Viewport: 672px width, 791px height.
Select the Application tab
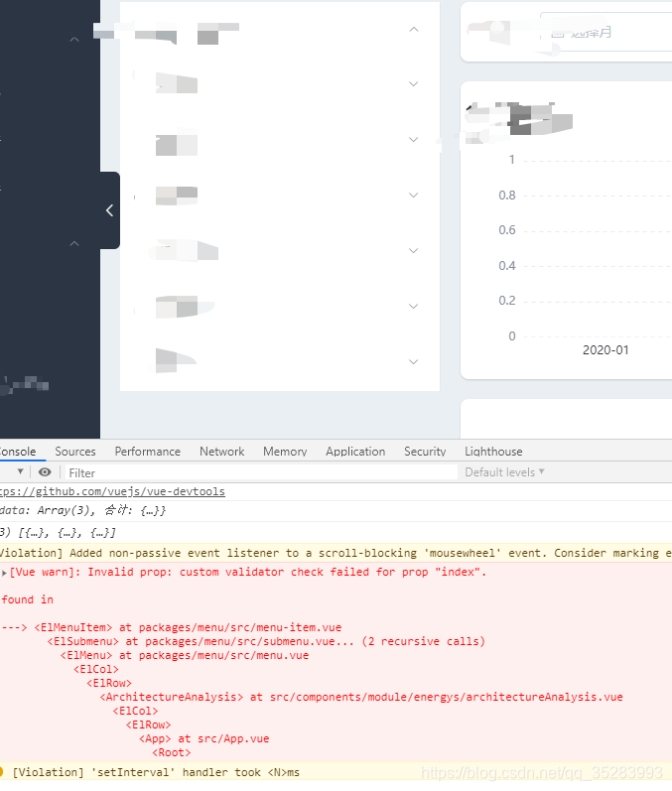(x=355, y=452)
